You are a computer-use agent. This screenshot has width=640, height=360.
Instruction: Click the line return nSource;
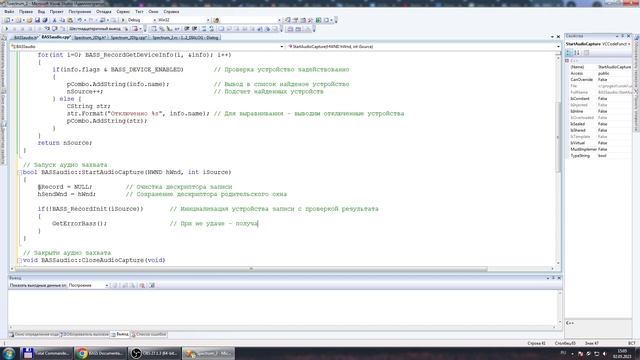coord(65,143)
